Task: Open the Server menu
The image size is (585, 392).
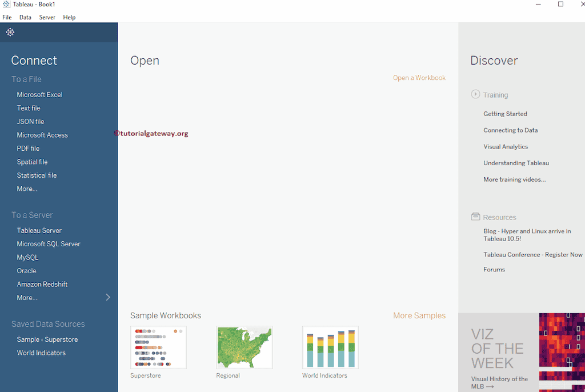Action: point(47,17)
